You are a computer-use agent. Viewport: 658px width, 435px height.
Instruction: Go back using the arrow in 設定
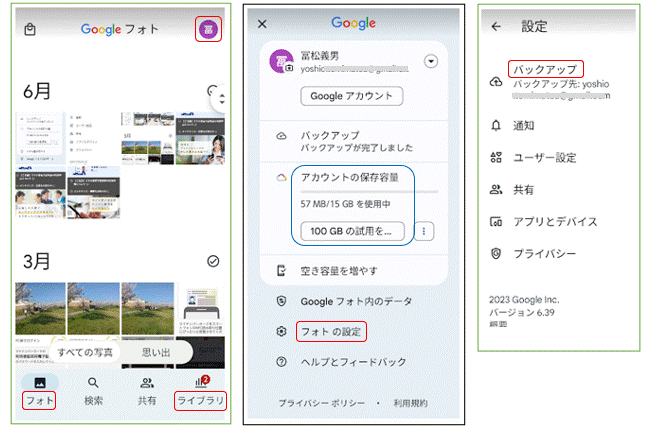497,26
